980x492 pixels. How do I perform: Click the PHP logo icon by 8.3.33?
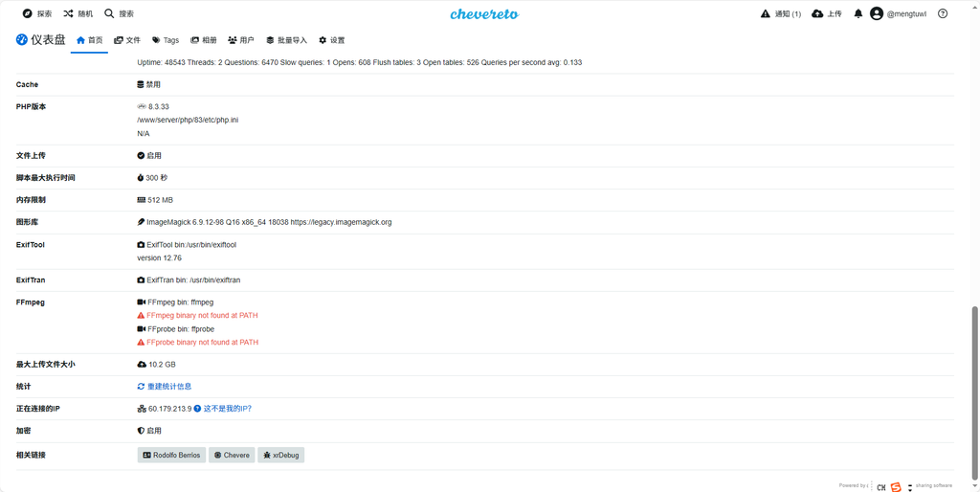[x=142, y=107]
